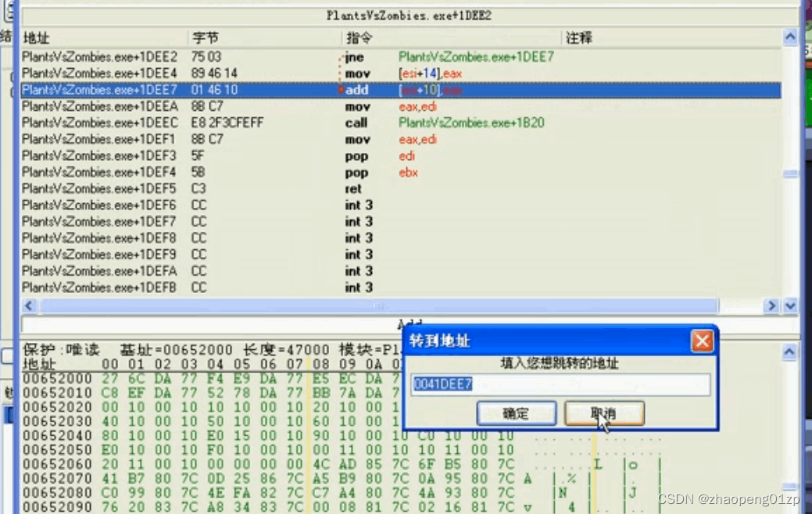Screen dimensions: 812x514
Task: Select the row PlantsVsZombies.exe+1DEE4 mov [esi+14],eax
Action: (x=401, y=73)
